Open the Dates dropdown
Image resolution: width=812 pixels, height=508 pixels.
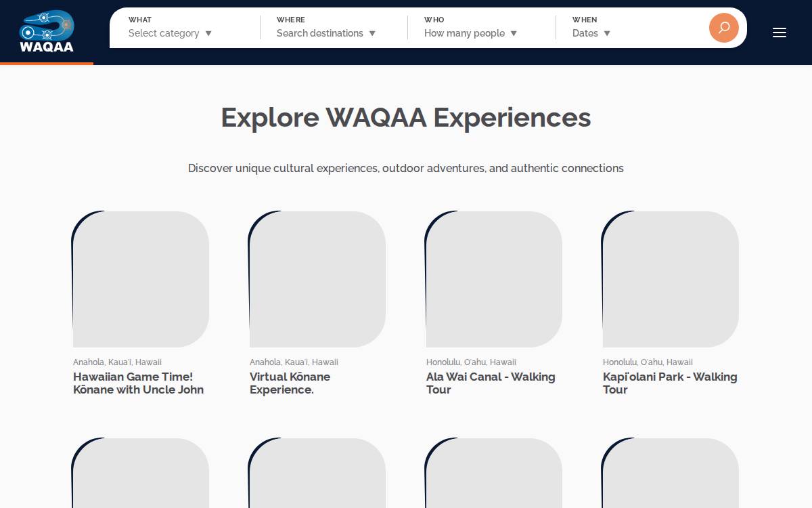(591, 33)
